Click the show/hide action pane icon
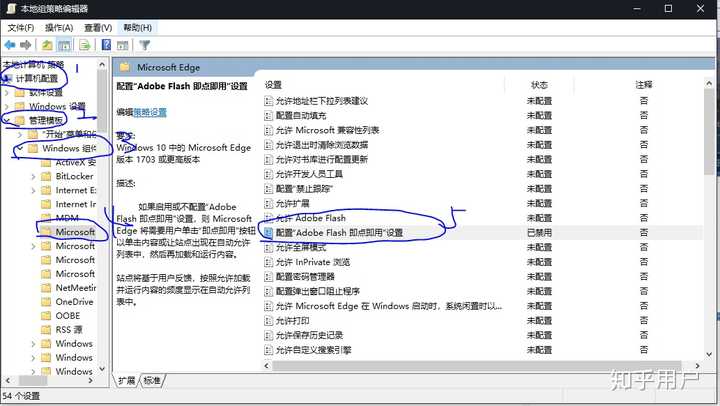 point(122,45)
